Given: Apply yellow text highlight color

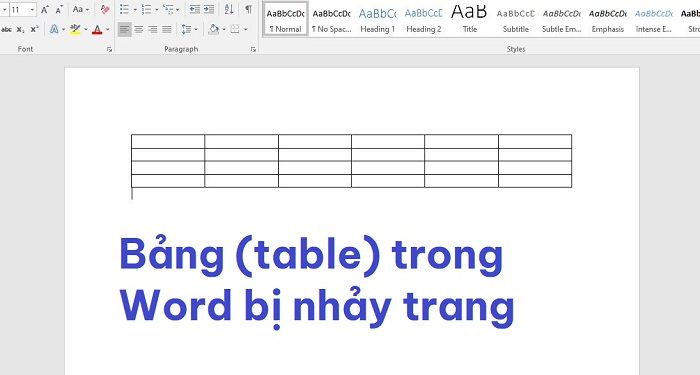Looking at the screenshot, I should [x=75, y=30].
